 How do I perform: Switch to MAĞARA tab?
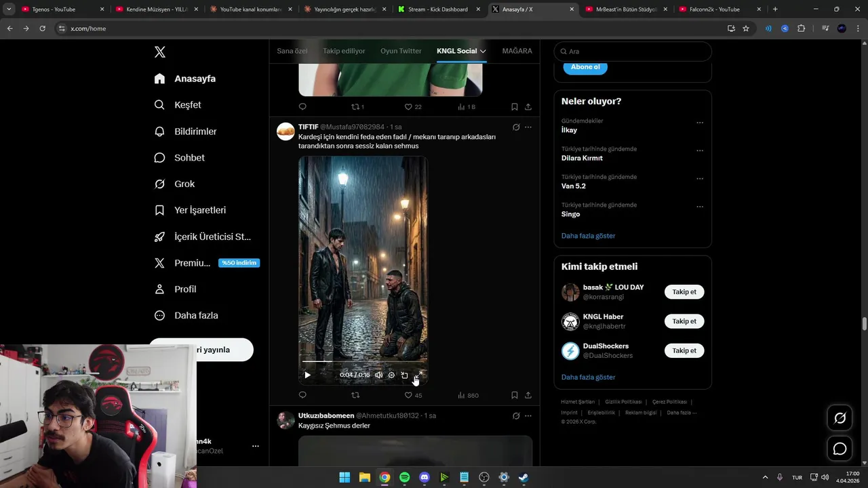pos(517,51)
